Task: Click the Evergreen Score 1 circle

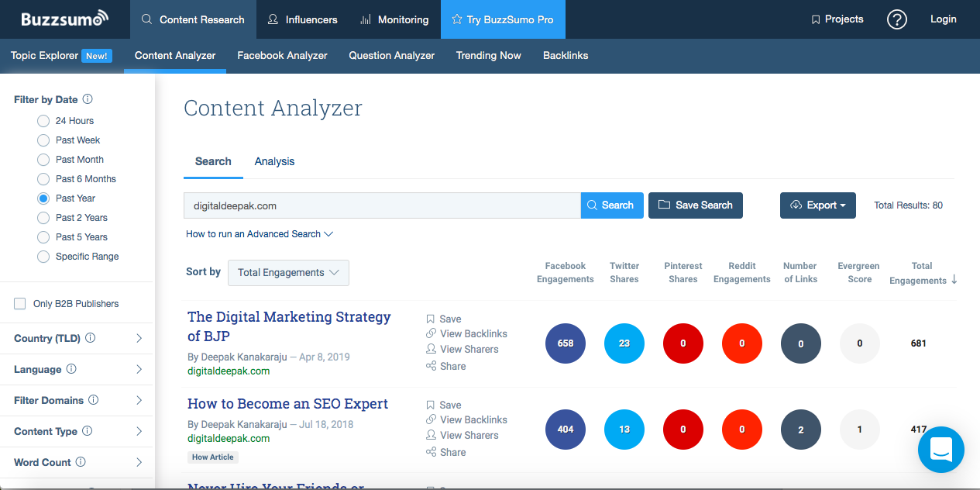Action: pyautogui.click(x=860, y=430)
